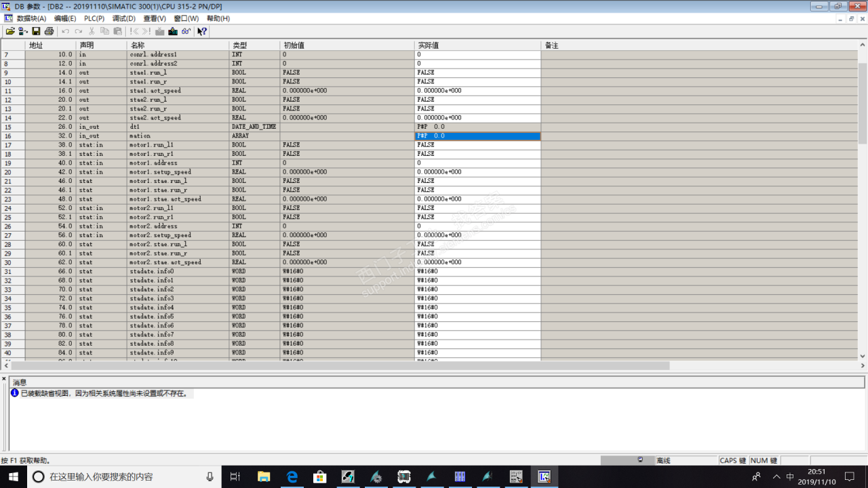868x488 pixels.
Task: Click the 类型 column header
Action: pyautogui.click(x=255, y=45)
